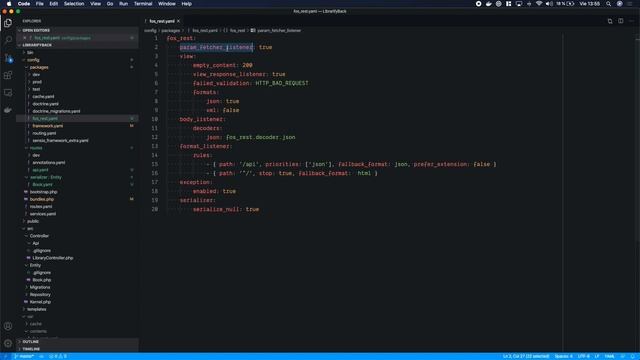Open sensio_framework_extra.yaml file
Viewport: 640px width, 360px height.
coord(60,141)
